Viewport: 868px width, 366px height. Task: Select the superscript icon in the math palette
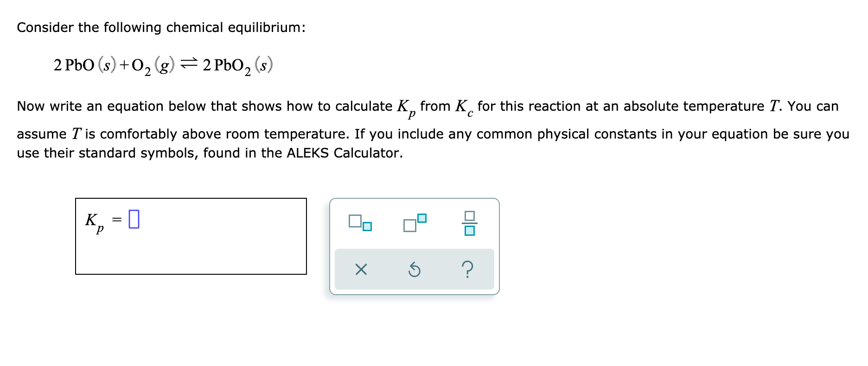(414, 221)
